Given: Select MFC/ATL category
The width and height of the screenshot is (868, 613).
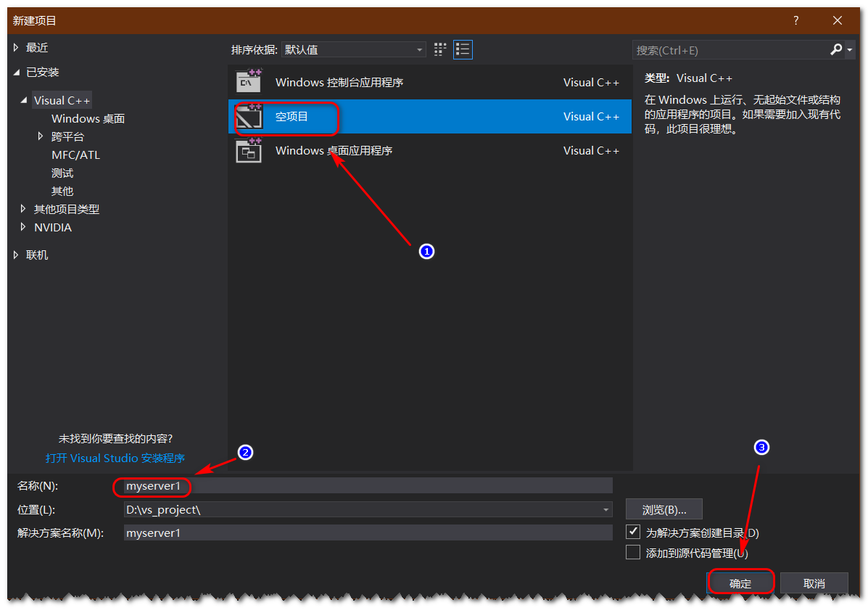Looking at the screenshot, I should [76, 155].
